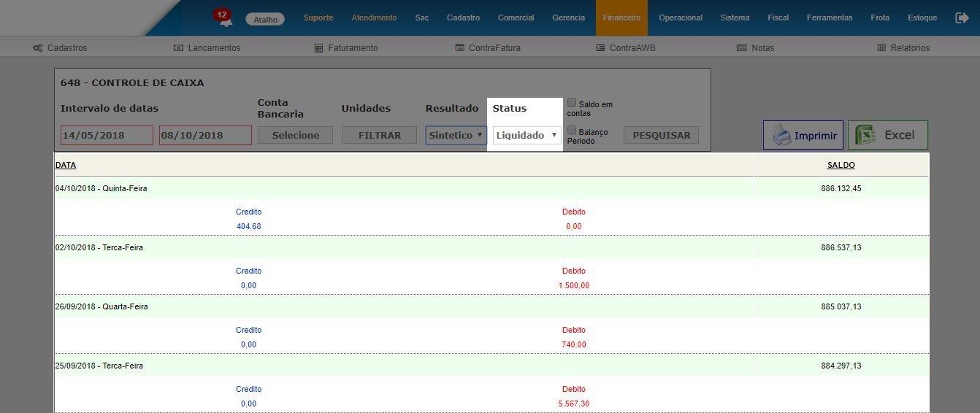
Task: Enable the Saldo em contas checkbox
Action: [x=573, y=103]
